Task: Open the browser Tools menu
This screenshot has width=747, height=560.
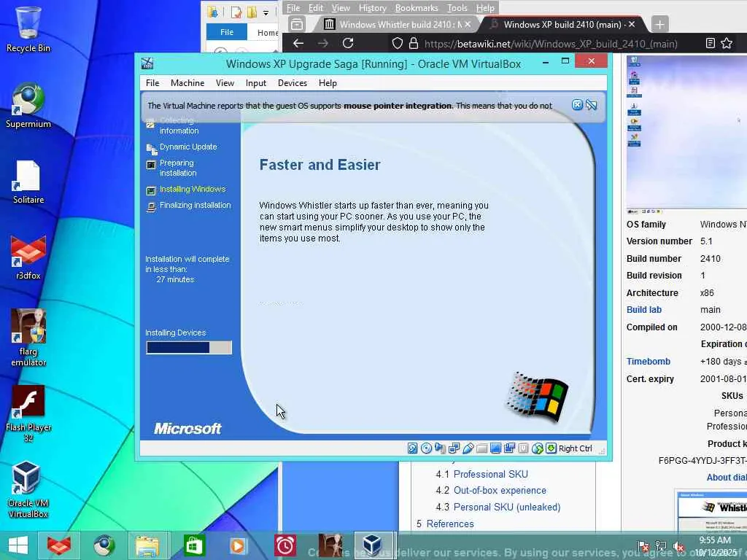Action: [x=457, y=7]
